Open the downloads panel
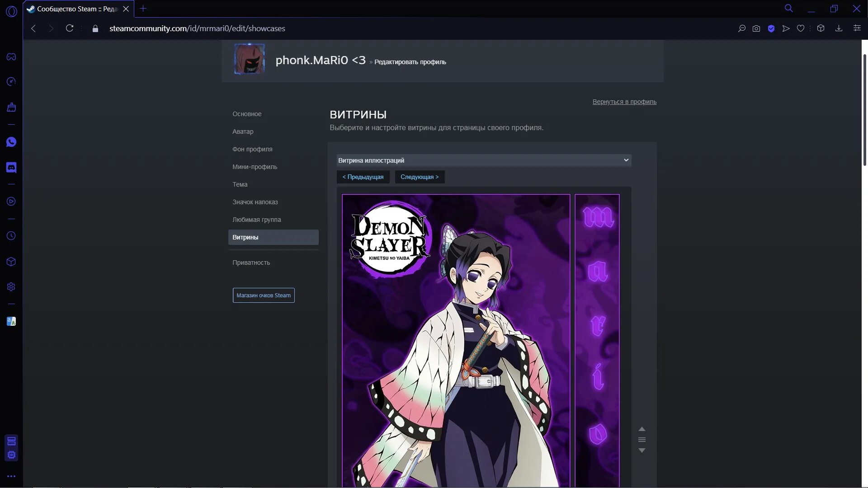The image size is (868, 488). 839,28
